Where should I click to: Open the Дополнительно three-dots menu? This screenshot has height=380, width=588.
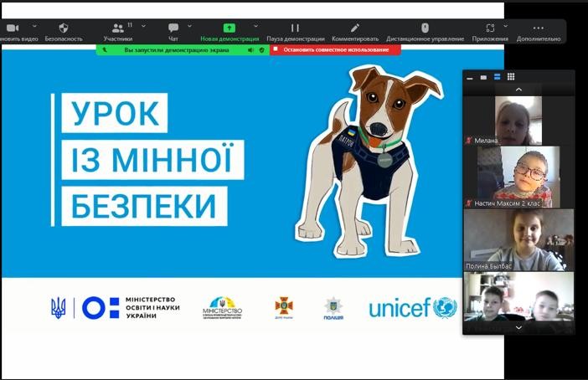538,28
